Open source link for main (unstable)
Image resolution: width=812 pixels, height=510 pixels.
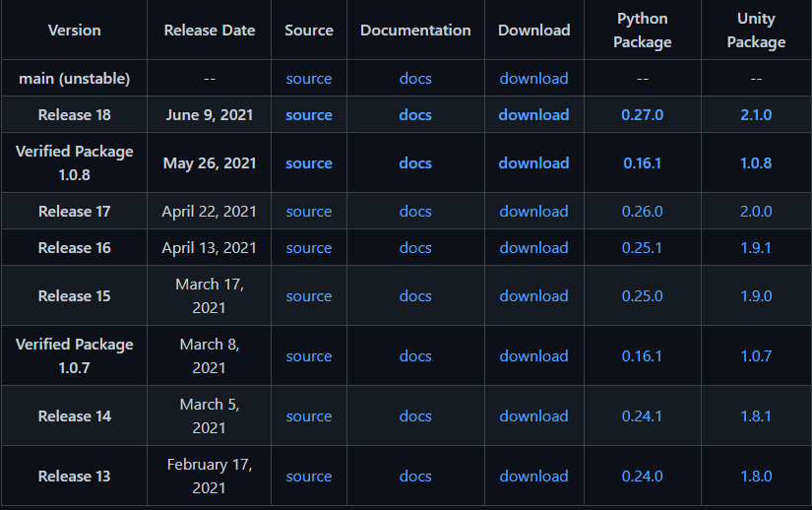point(309,78)
